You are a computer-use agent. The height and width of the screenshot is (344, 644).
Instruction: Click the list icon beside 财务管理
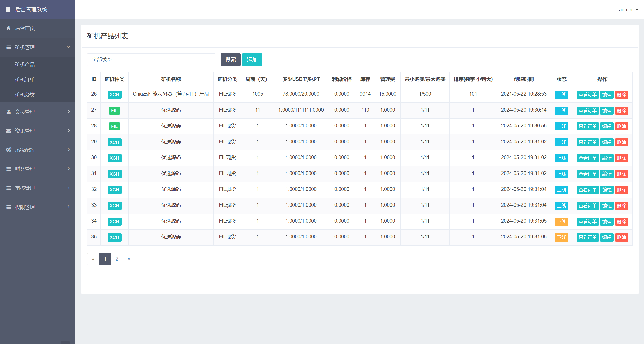[9, 169]
